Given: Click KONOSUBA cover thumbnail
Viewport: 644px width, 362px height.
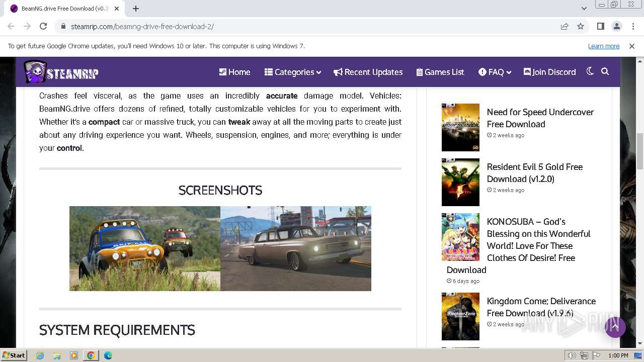Looking at the screenshot, I should point(460,237).
